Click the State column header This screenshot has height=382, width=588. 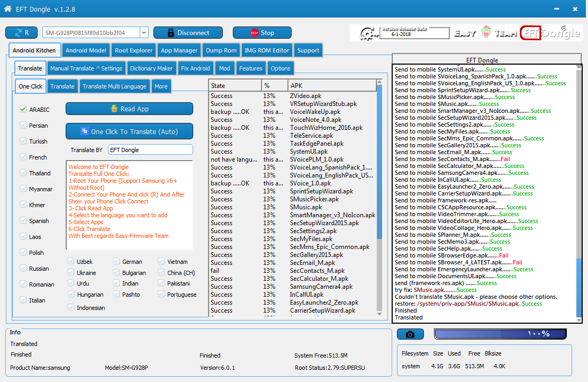235,85
